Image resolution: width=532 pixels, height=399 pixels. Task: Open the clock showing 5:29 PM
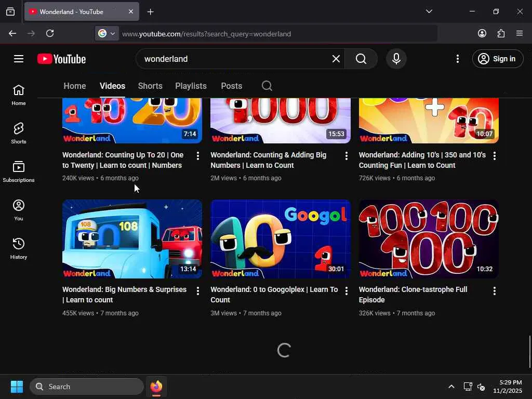tap(507, 387)
